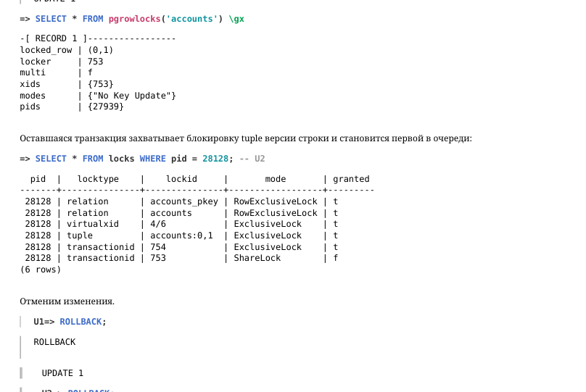Click the (6 rows) footer text
Image resolution: width=586 pixels, height=392 pixels.
[41, 270]
